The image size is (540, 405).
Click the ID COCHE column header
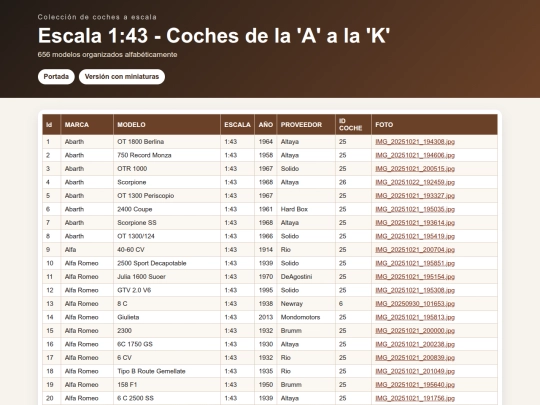pyautogui.click(x=353, y=124)
